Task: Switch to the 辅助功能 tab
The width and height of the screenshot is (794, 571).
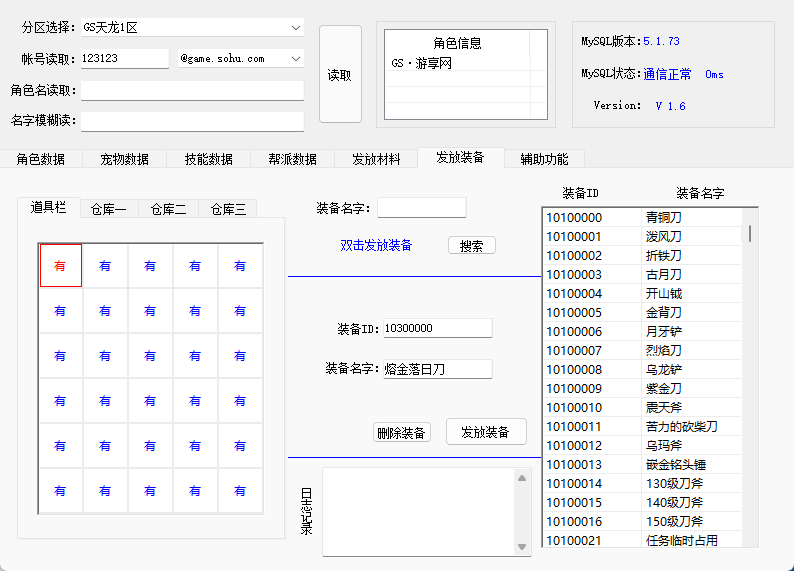Action: pyautogui.click(x=544, y=159)
